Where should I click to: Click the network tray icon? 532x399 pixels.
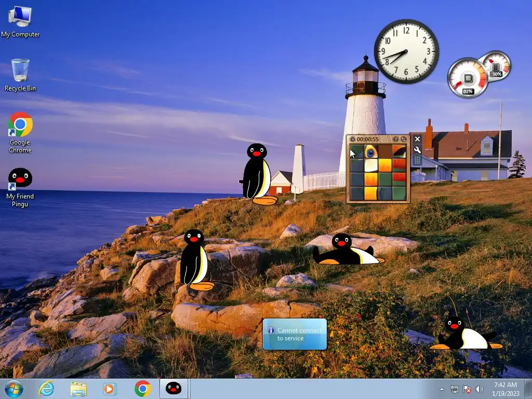[454, 389]
